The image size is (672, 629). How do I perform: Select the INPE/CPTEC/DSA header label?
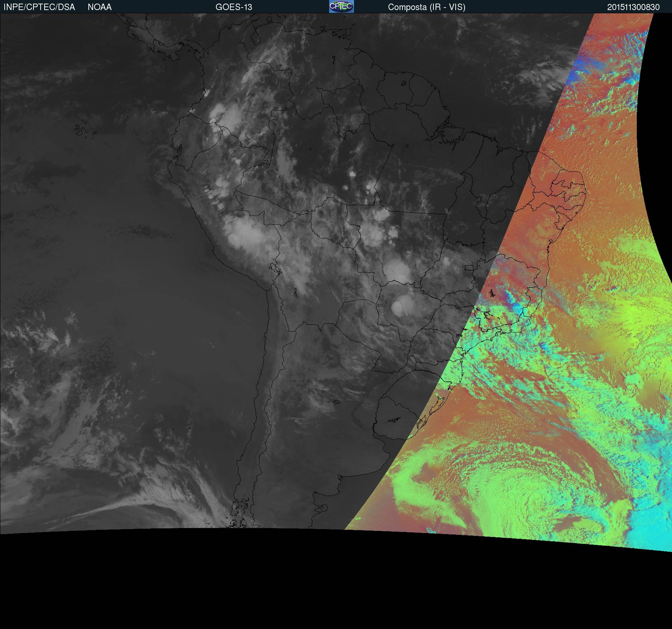pyautogui.click(x=39, y=7)
